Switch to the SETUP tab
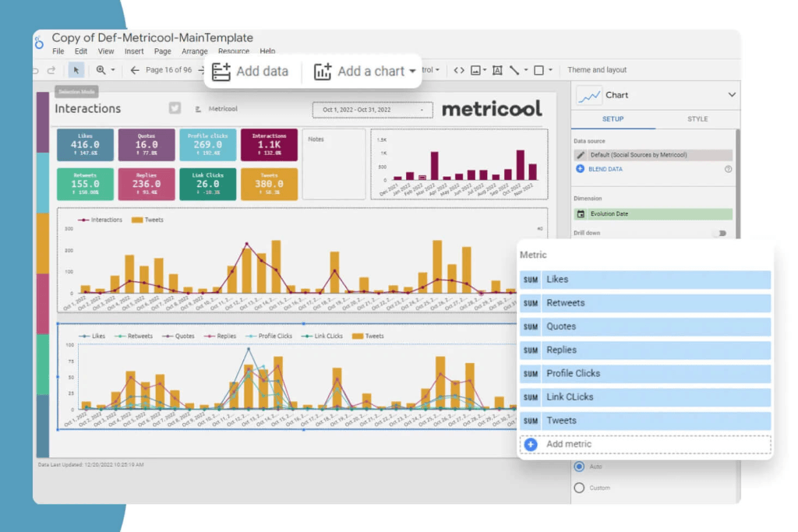This screenshot has height=532, width=798. pyautogui.click(x=613, y=119)
